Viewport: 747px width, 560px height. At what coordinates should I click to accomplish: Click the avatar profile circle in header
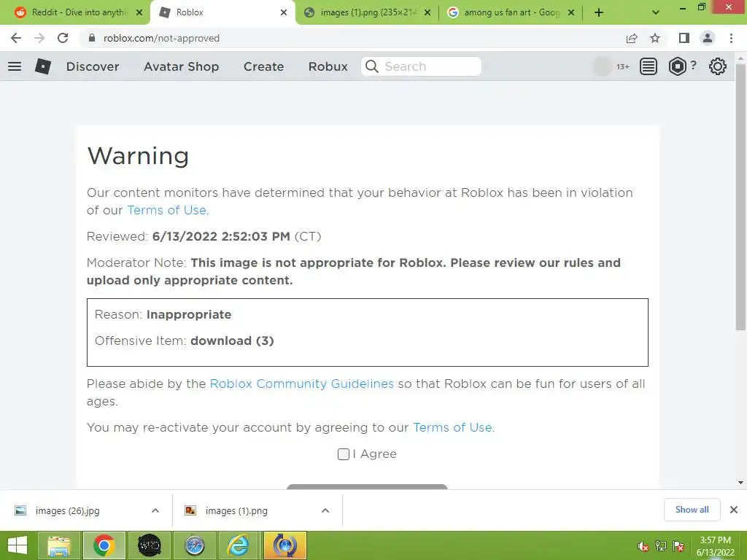point(602,66)
